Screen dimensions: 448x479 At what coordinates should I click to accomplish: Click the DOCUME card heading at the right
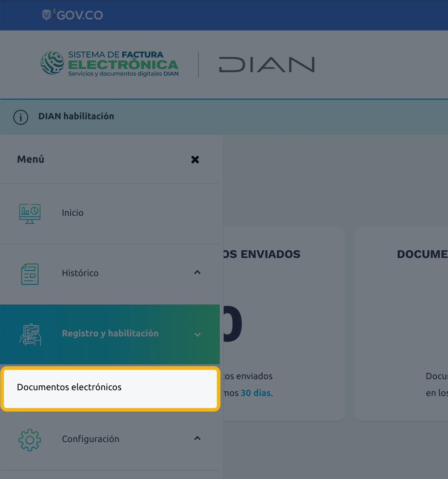422,254
